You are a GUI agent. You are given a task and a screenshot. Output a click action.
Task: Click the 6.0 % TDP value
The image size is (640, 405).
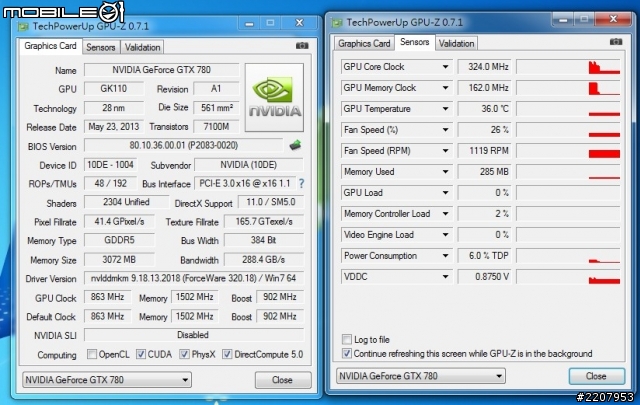pos(484,256)
